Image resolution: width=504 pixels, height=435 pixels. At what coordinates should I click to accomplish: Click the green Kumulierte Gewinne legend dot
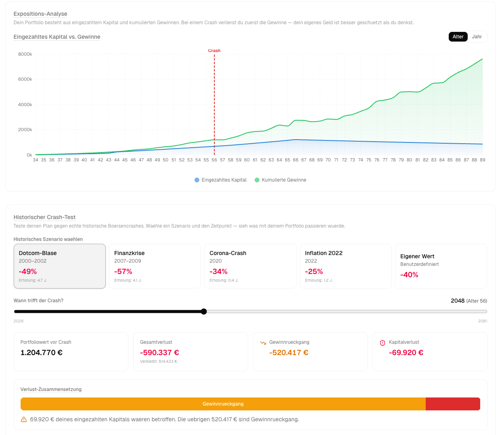click(257, 180)
